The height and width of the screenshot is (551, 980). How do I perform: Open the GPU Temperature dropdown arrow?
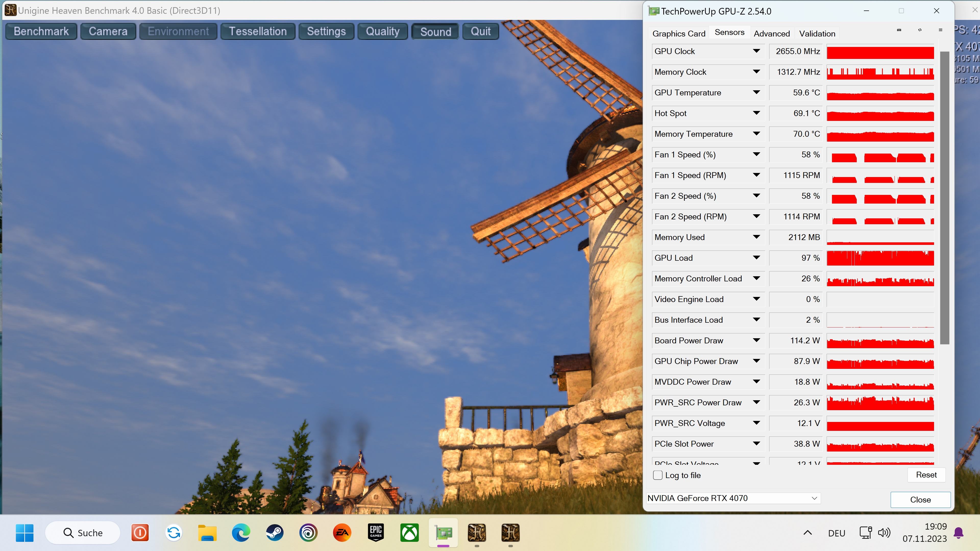point(756,92)
